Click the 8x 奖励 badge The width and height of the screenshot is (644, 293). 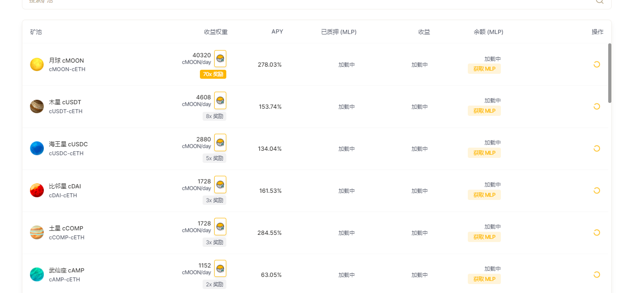coord(214,116)
